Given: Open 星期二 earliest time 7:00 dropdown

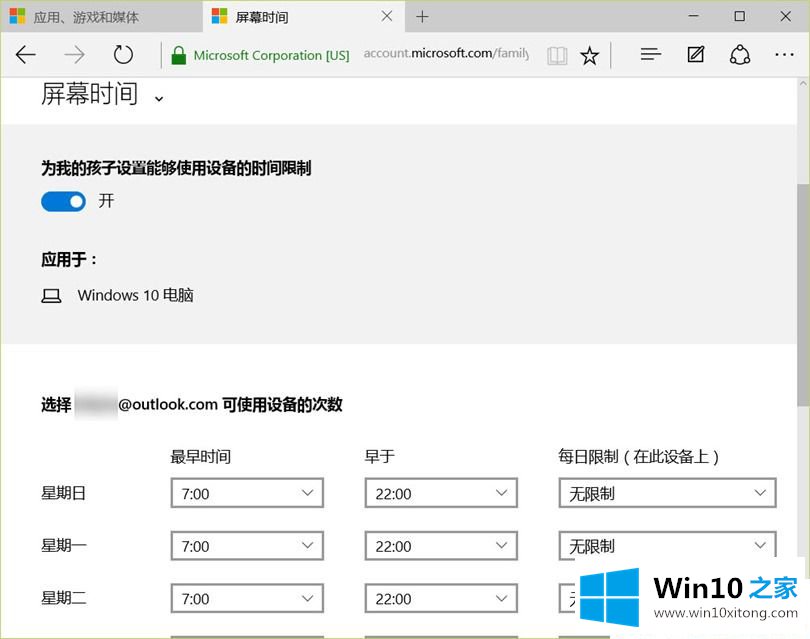Looking at the screenshot, I should pos(247,598).
